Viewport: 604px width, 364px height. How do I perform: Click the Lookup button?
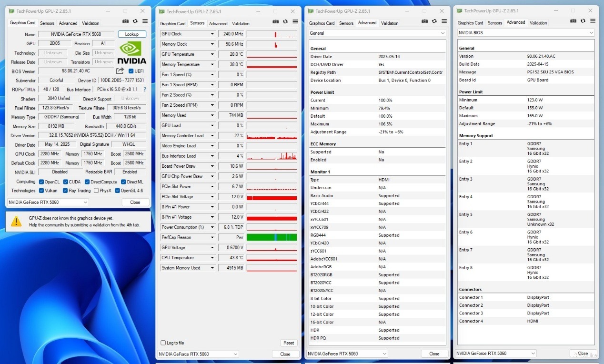(132, 34)
